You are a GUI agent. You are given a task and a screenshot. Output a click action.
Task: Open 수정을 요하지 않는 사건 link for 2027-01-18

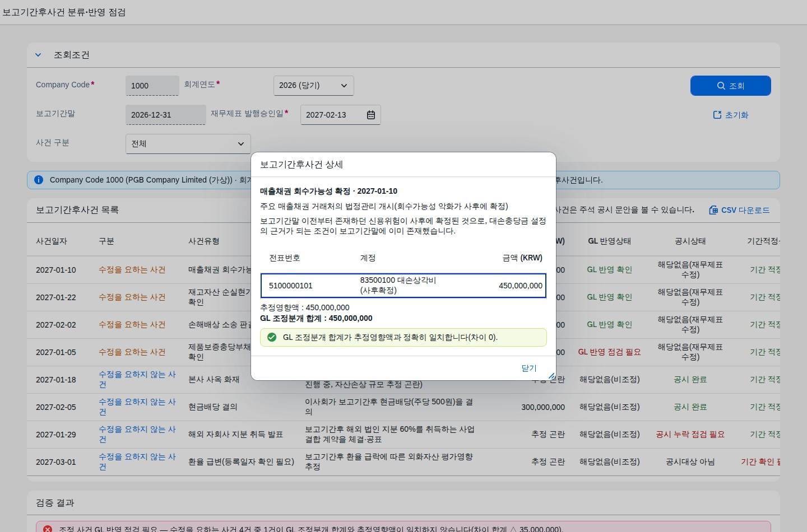(x=137, y=380)
